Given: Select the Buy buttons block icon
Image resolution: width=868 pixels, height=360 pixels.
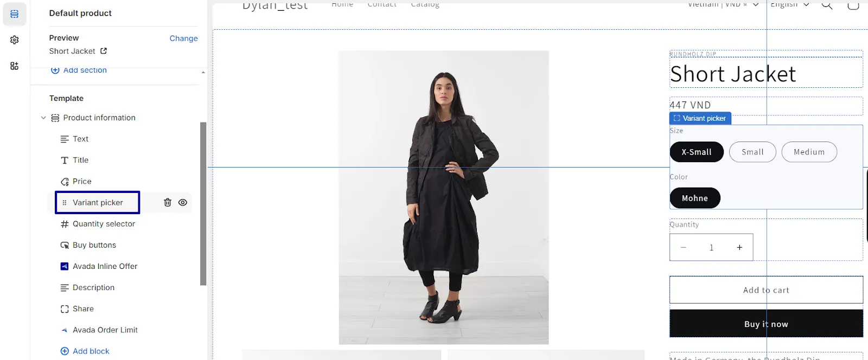Looking at the screenshot, I should (x=65, y=245).
